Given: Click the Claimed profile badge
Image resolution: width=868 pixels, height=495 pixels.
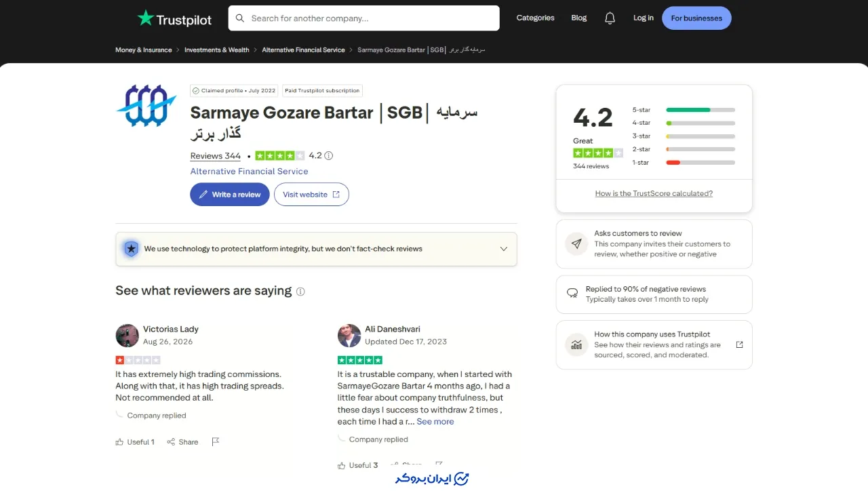Looking at the screenshot, I should [234, 90].
